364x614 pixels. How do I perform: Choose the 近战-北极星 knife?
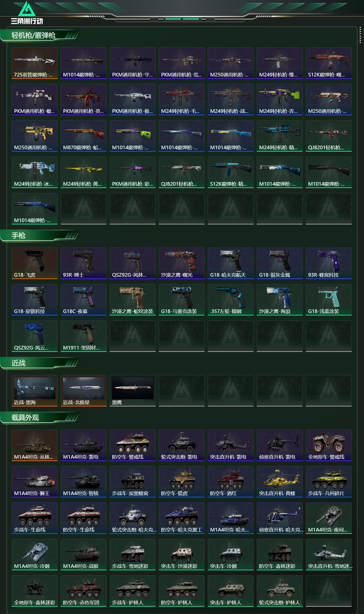click(84, 390)
